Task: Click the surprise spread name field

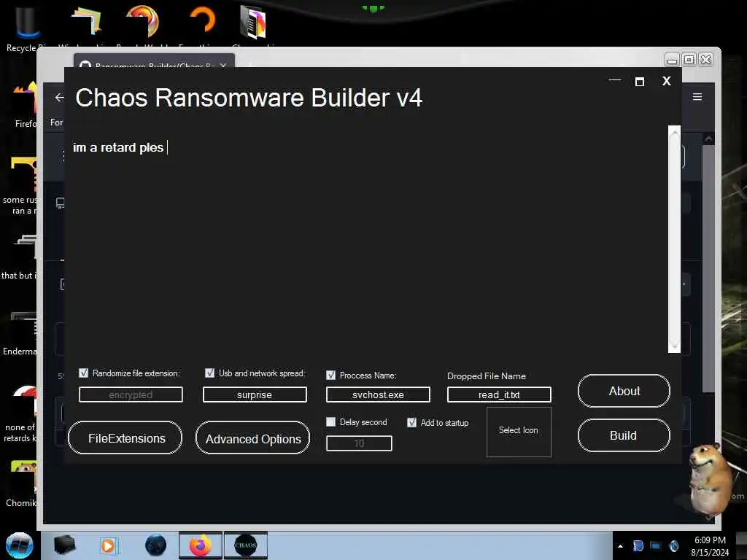Action: (255, 394)
